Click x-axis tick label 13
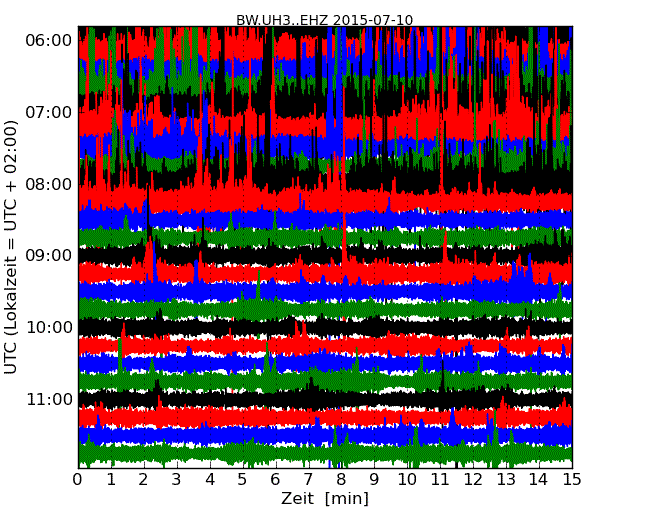The height and width of the screenshot is (520, 650). point(506,480)
